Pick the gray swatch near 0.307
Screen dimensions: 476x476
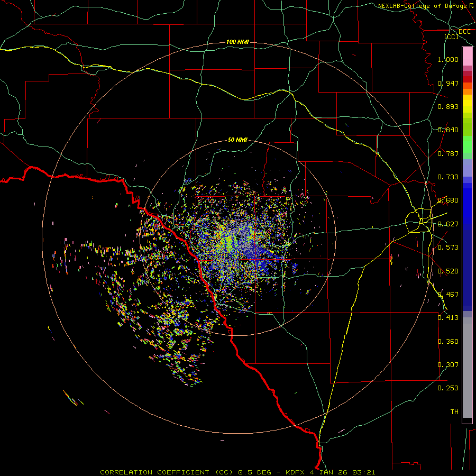[x=467, y=368]
